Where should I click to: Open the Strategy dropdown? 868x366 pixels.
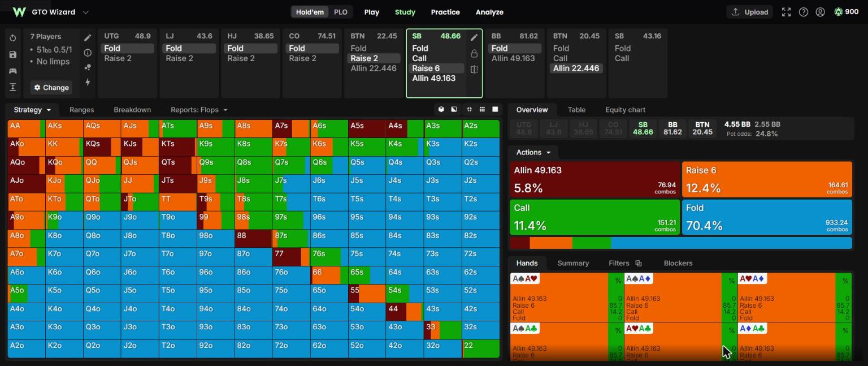tap(32, 110)
